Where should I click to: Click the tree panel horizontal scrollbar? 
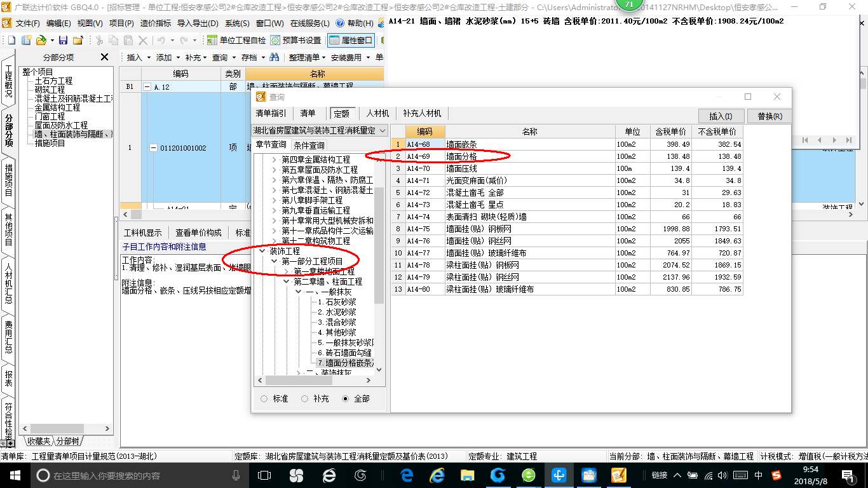point(315,381)
